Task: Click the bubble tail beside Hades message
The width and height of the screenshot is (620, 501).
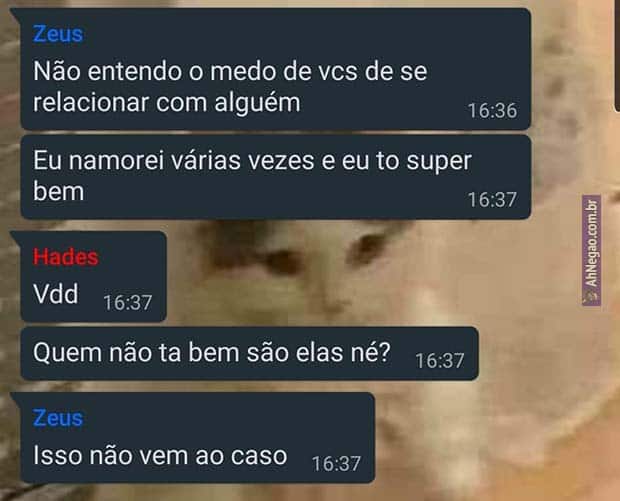Action: coord(16,235)
